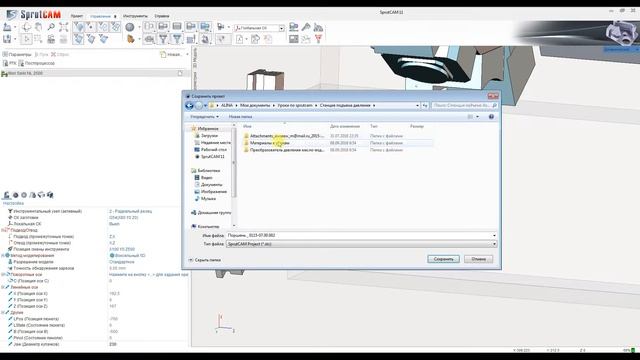Click the Сохранить button

tap(443, 259)
